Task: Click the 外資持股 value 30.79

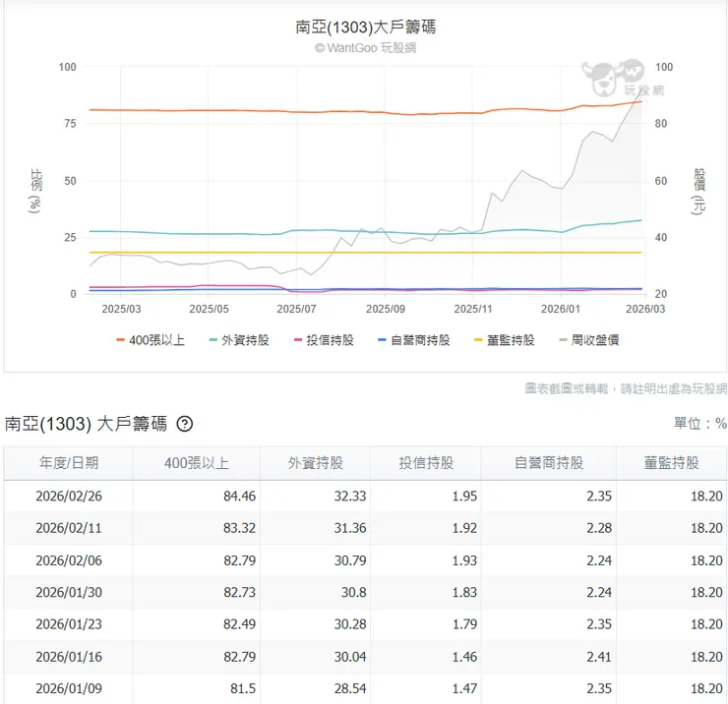Action: [x=350, y=560]
